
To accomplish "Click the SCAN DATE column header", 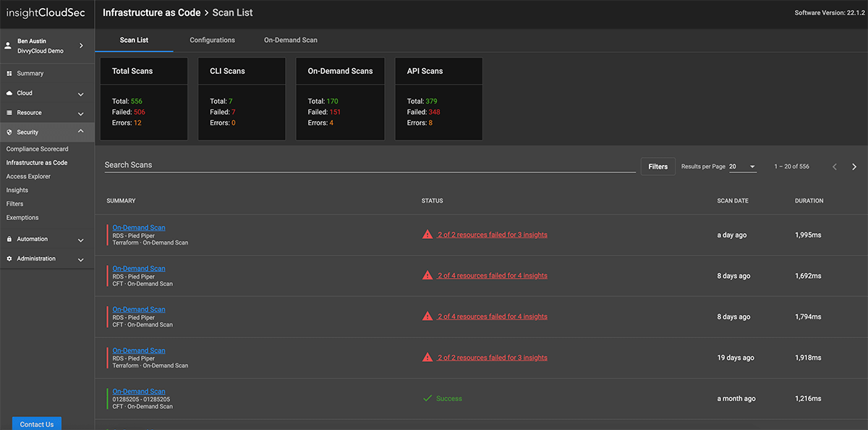I will (x=733, y=201).
